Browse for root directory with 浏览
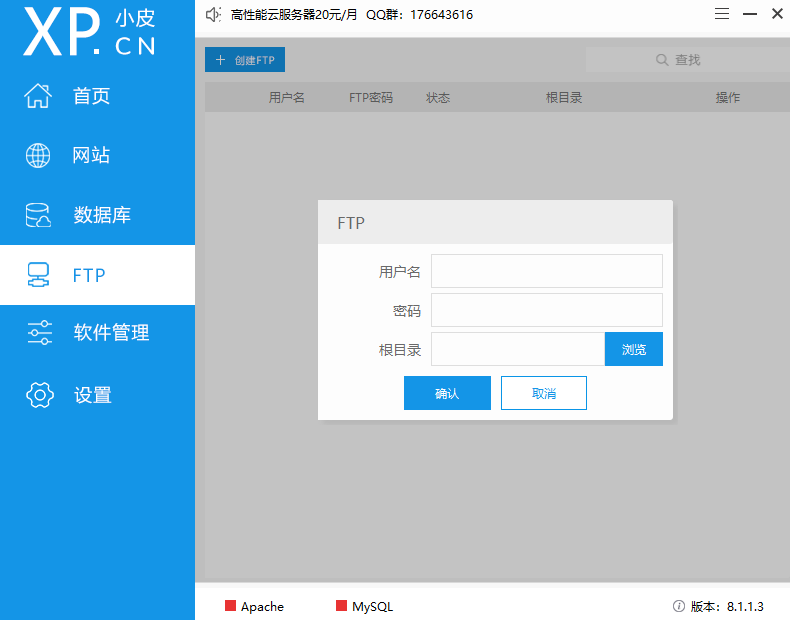 pos(633,349)
